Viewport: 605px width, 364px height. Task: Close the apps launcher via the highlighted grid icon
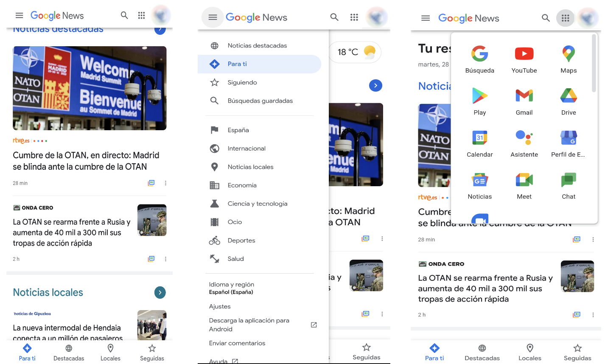(x=565, y=18)
